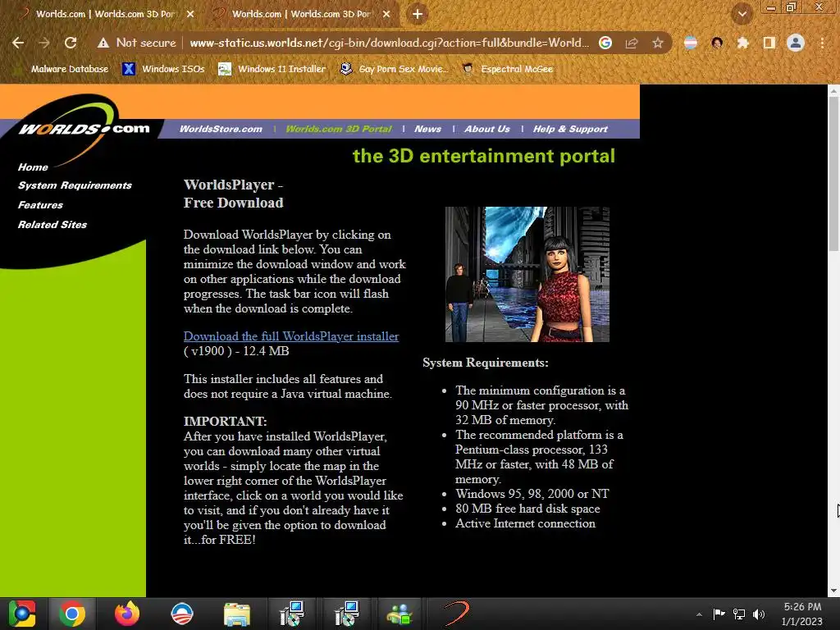Expand the tab search dropdown arrow

pos(742,14)
